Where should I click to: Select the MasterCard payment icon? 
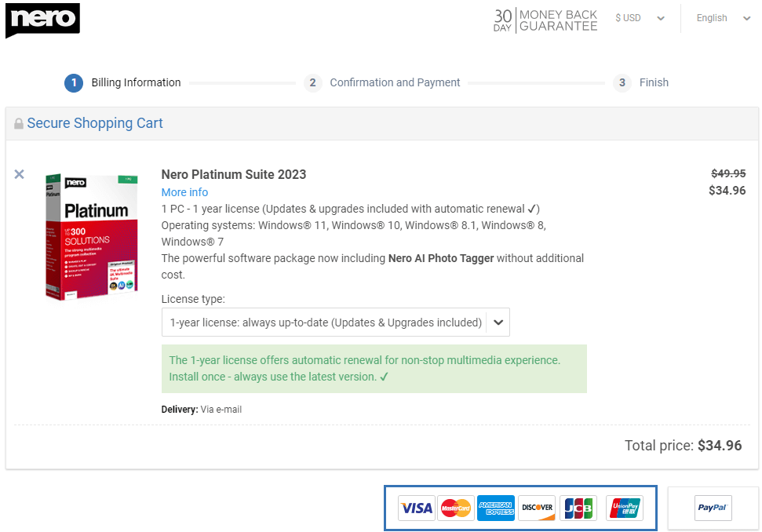tap(455, 508)
